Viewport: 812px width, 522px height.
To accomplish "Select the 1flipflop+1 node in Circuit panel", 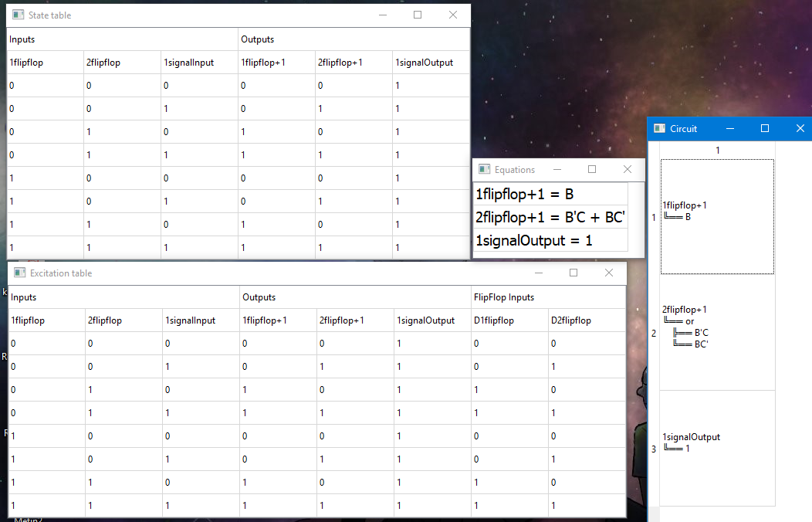I will pyautogui.click(x=686, y=205).
